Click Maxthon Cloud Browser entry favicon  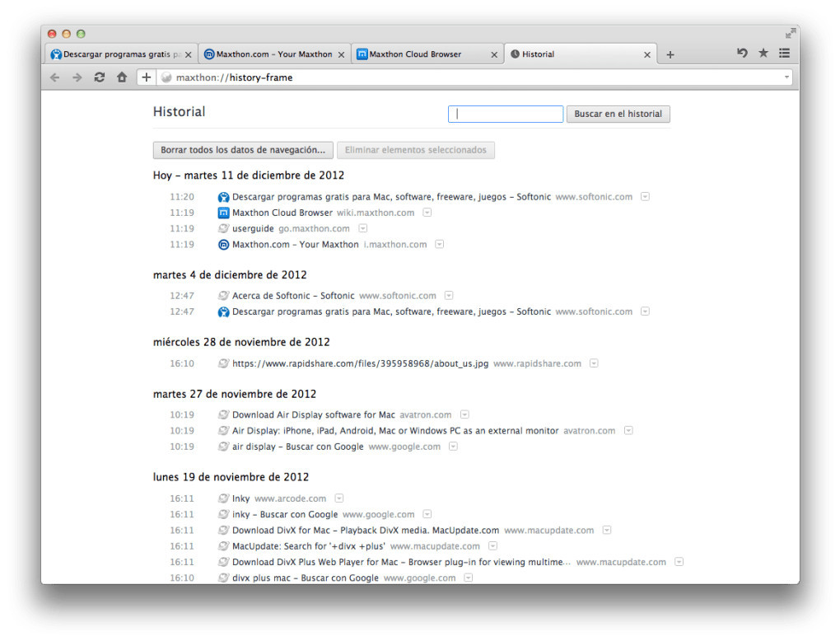pos(223,213)
